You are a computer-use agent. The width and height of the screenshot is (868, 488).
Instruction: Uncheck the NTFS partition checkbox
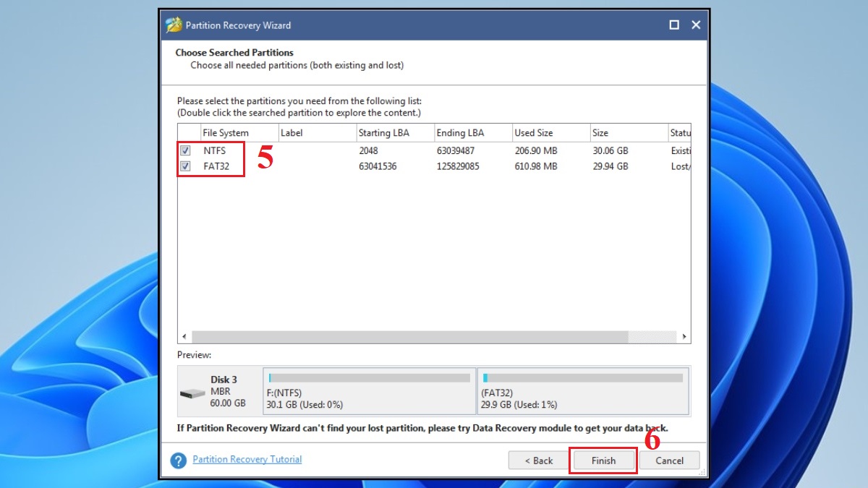pos(186,150)
